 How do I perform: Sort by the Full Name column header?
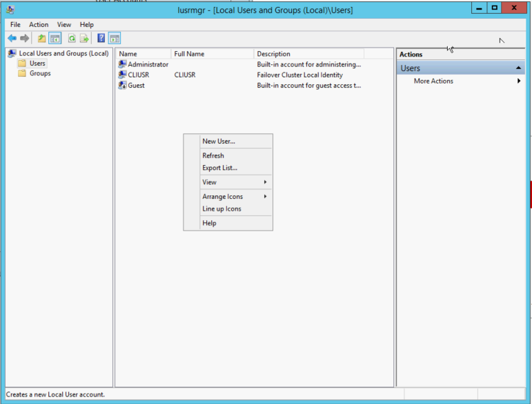coord(212,54)
